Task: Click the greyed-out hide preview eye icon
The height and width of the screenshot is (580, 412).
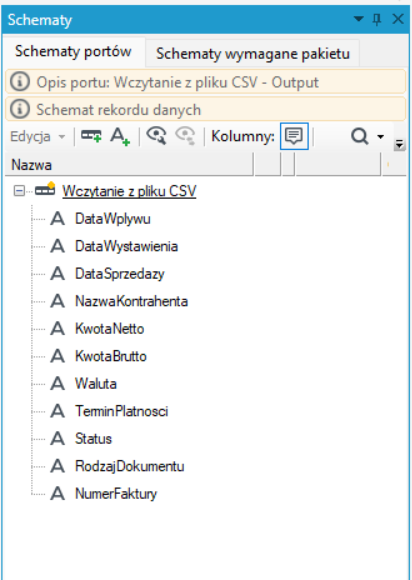Action: click(185, 136)
